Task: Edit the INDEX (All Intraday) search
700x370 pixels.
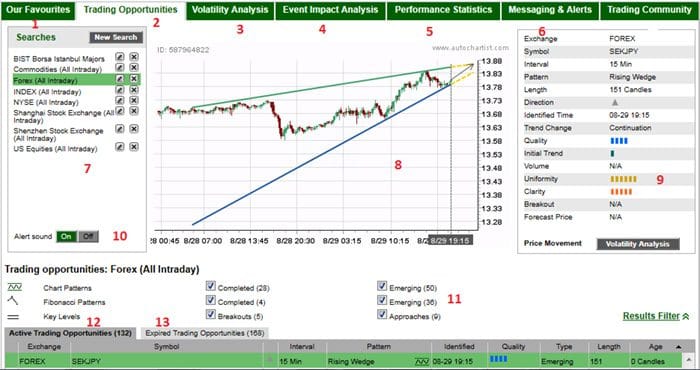Action: (120, 90)
